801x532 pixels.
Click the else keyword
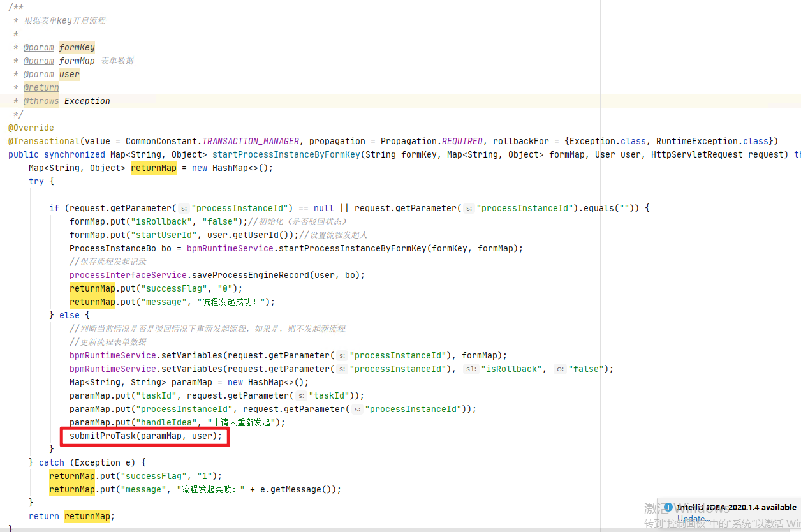point(70,315)
